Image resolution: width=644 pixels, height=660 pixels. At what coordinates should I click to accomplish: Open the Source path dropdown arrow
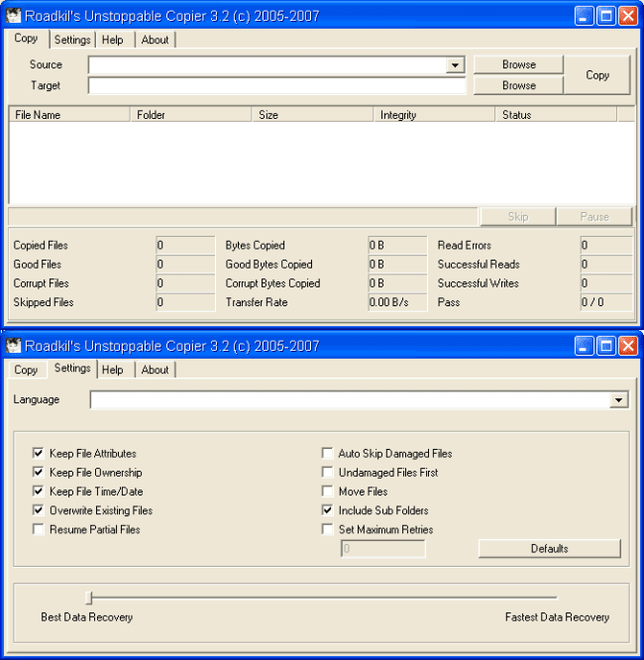click(x=455, y=65)
